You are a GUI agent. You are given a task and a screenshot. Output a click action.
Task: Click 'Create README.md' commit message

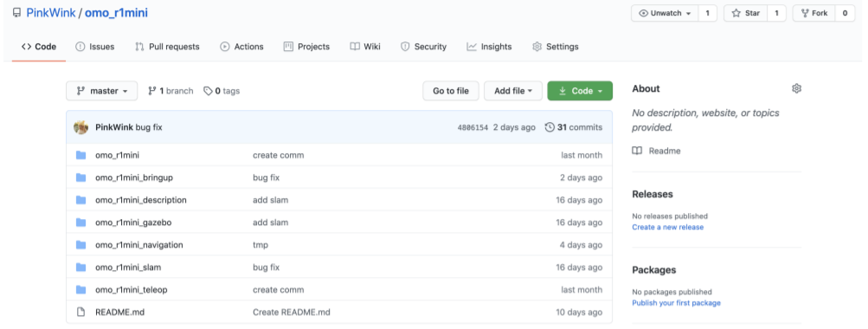(291, 313)
